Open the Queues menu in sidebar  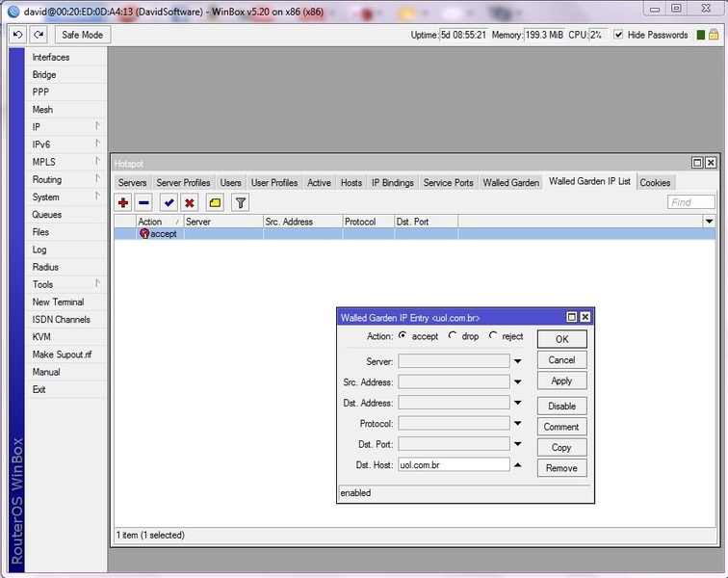(x=46, y=215)
